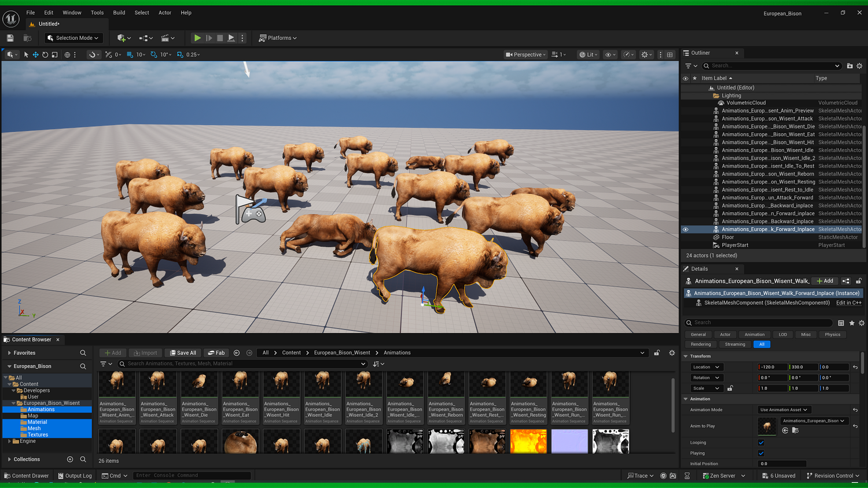Toggle the All property filter chip
Screen dimensions: 868x488
[762, 345]
